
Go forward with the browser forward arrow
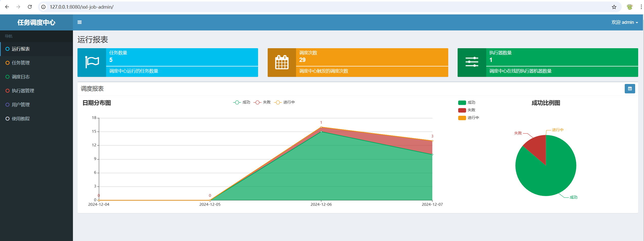tap(18, 7)
